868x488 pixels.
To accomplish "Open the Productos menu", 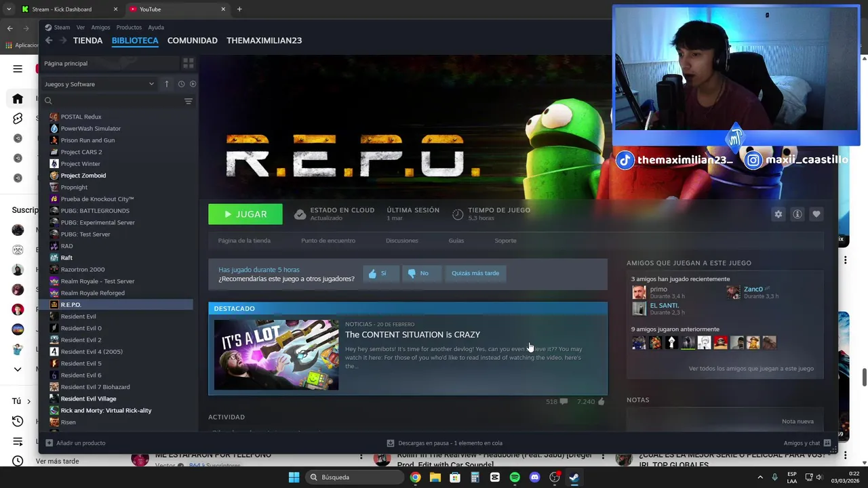I will click(129, 27).
